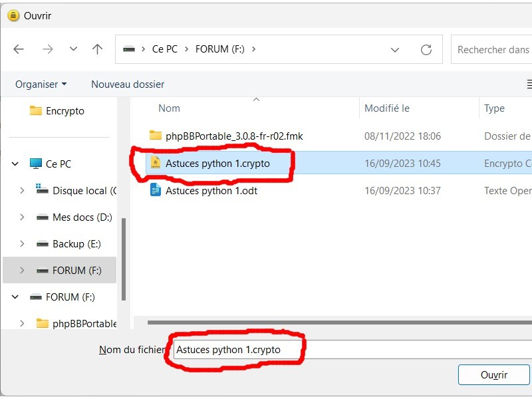Click Nouveau dossier button
Viewport: 532px width, 399px height.
[128, 84]
